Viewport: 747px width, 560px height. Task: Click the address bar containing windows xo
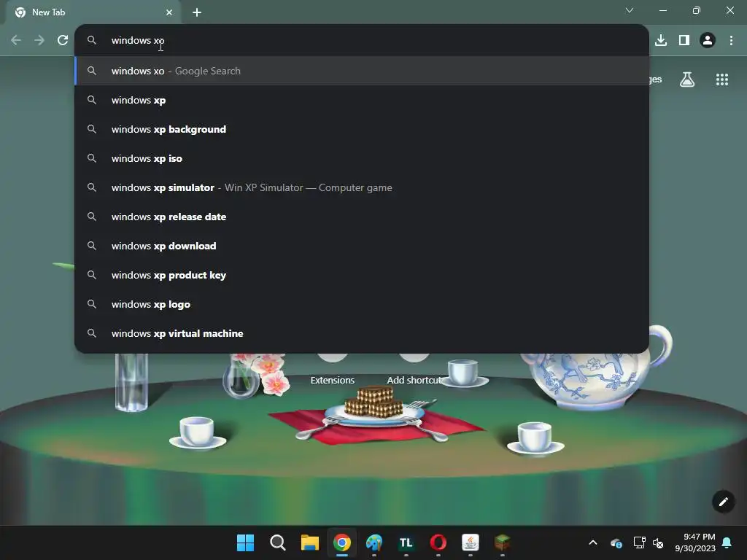pyautogui.click(x=362, y=41)
